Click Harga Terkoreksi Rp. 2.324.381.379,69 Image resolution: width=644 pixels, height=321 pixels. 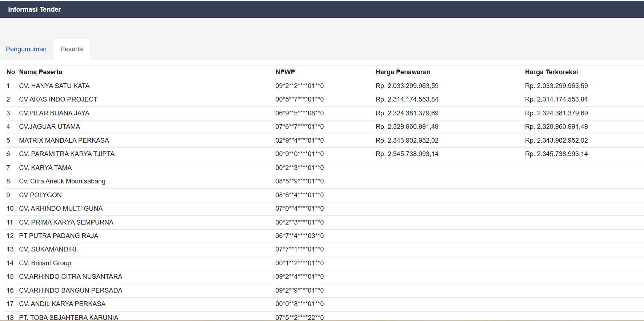coord(556,113)
